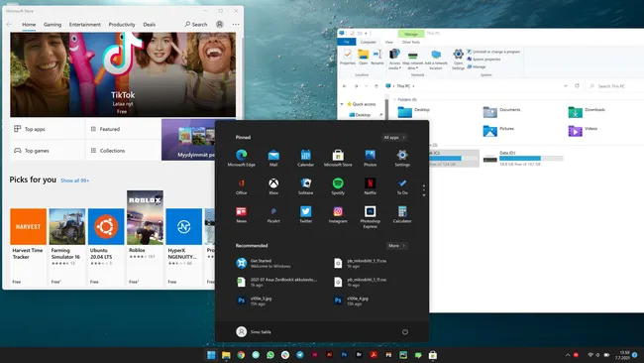Viewport: 644px width, 363px height.
Task: Click the Store account profile icon
Action: pyautogui.click(x=220, y=24)
